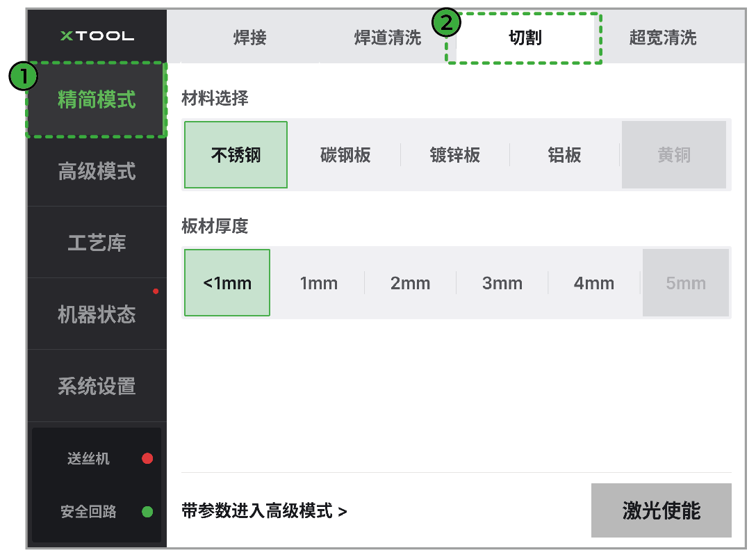This screenshot has width=756, height=557.
Task: Click the 激光使能 button
Action: coord(661,510)
